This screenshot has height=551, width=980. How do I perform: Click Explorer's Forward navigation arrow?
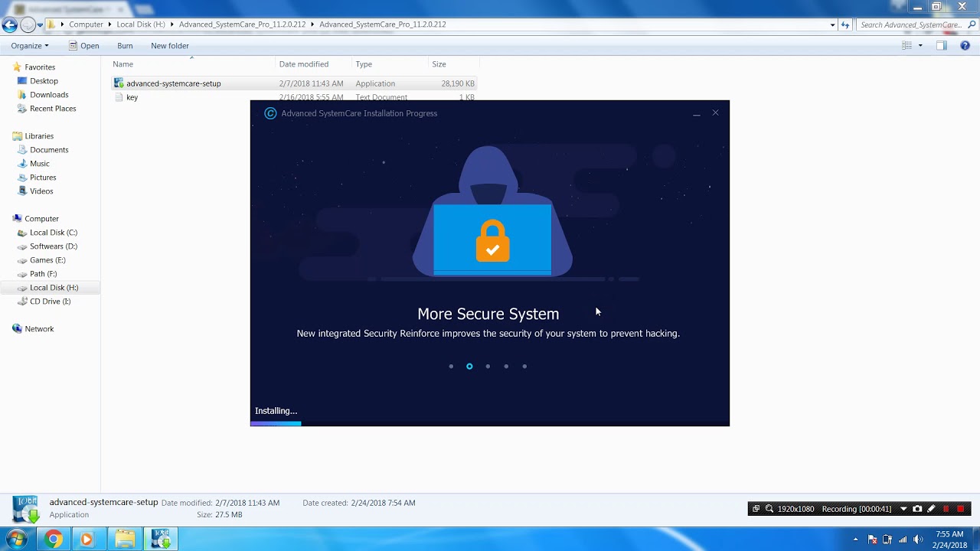28,24
